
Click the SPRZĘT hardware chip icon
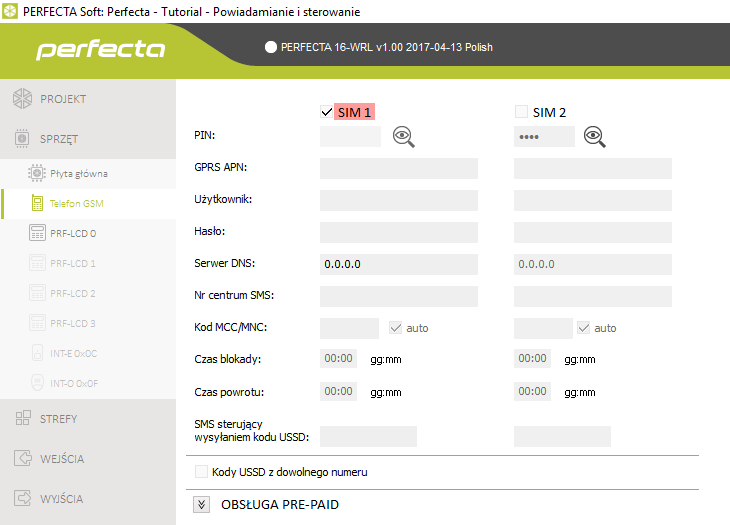tap(23, 139)
